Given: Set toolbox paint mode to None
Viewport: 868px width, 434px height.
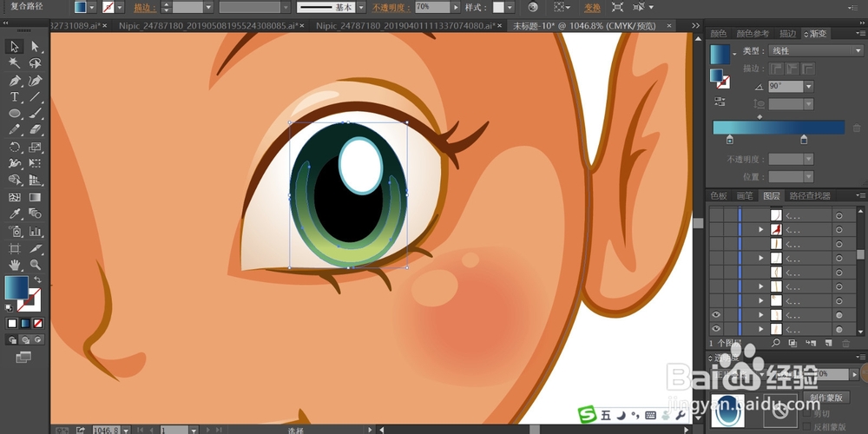Looking at the screenshot, I should (x=37, y=323).
